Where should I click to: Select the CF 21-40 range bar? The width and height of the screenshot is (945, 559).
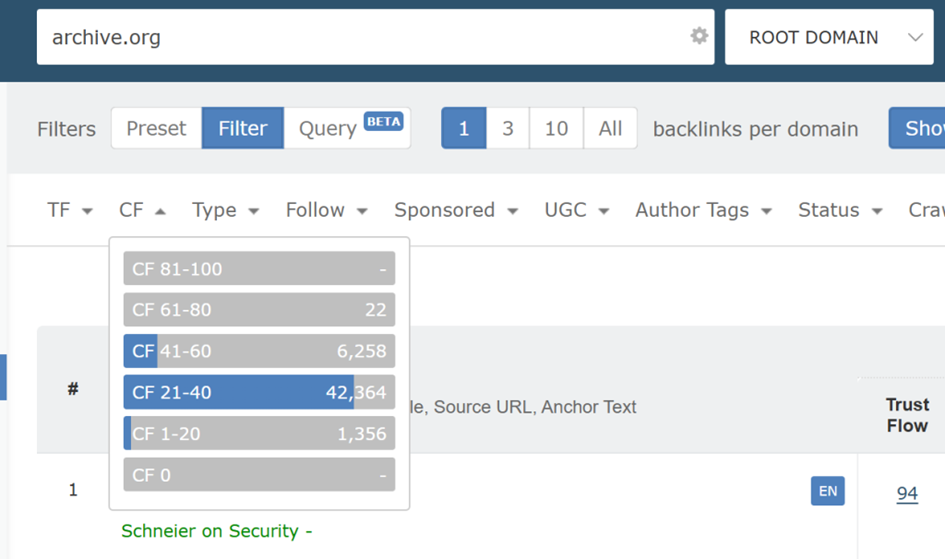point(259,392)
